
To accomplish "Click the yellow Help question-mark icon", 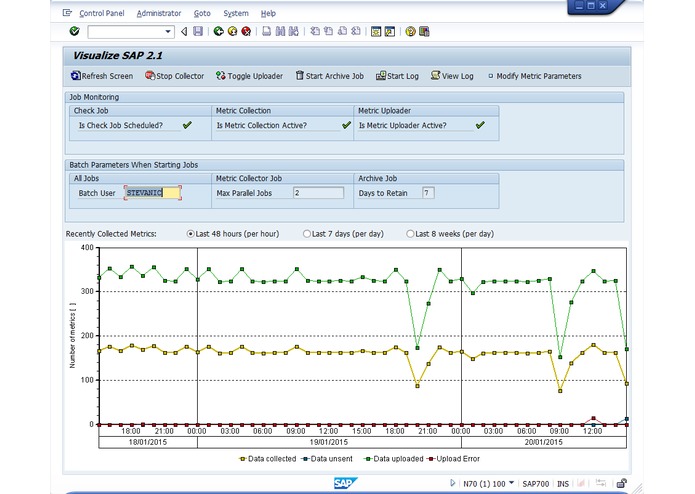I will (410, 31).
